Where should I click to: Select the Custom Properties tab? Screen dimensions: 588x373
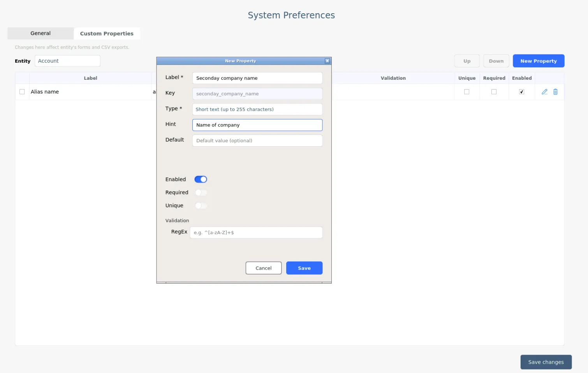[107, 33]
